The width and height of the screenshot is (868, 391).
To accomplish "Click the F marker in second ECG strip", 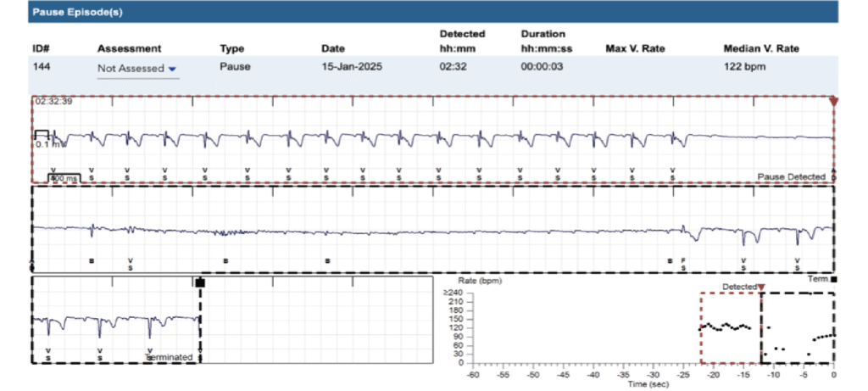I will coord(683,260).
